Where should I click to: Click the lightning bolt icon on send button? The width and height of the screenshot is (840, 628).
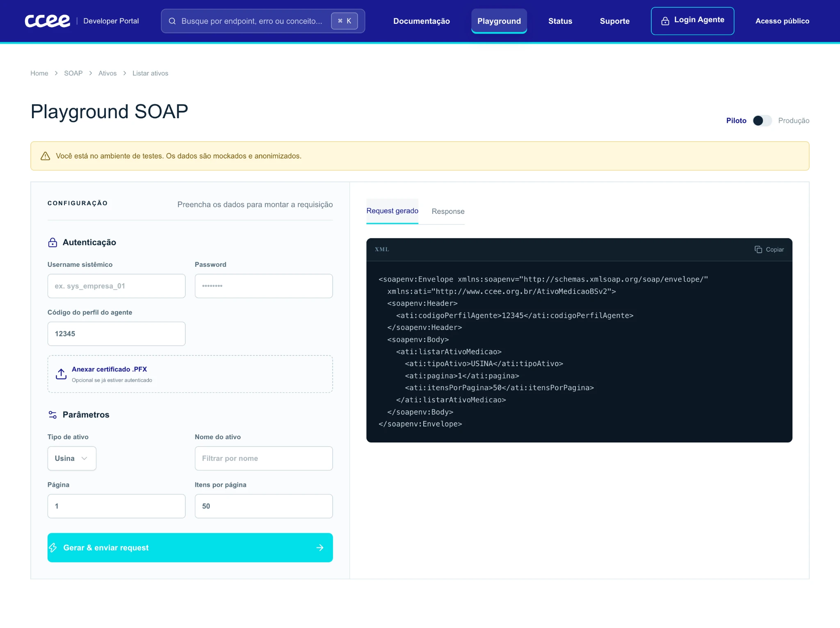pos(53,548)
